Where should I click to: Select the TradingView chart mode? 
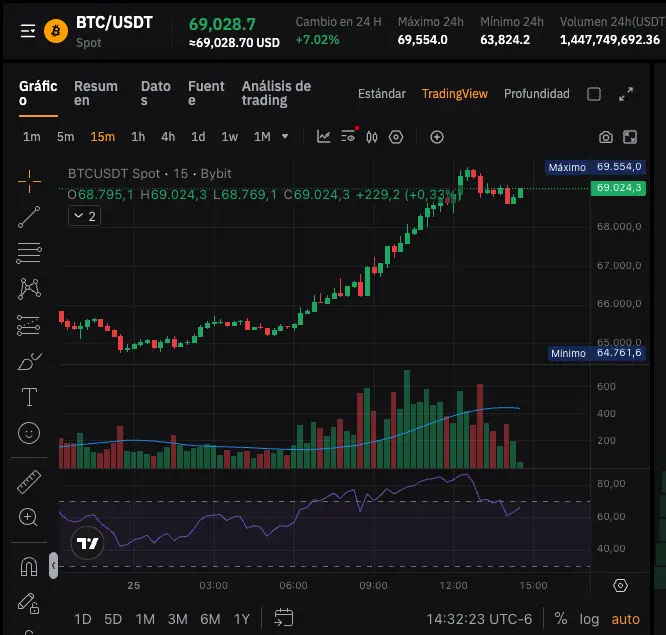click(454, 94)
